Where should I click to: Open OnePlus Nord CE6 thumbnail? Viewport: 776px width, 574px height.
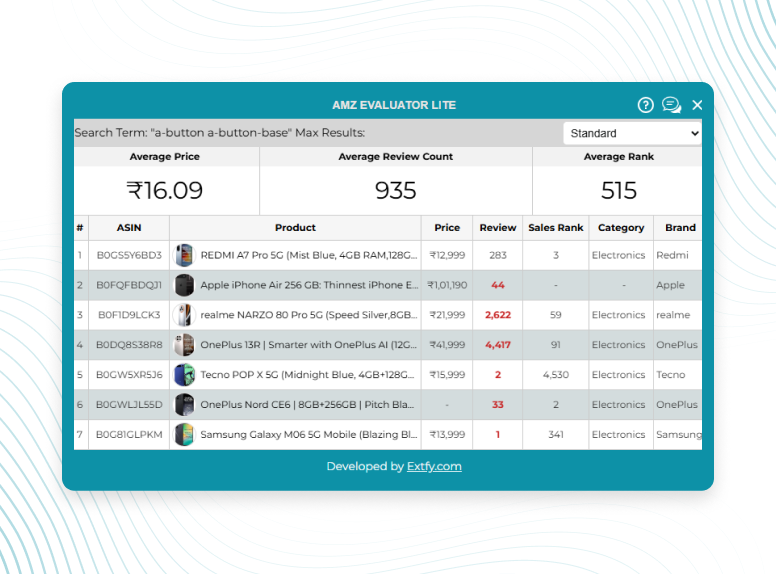click(184, 404)
